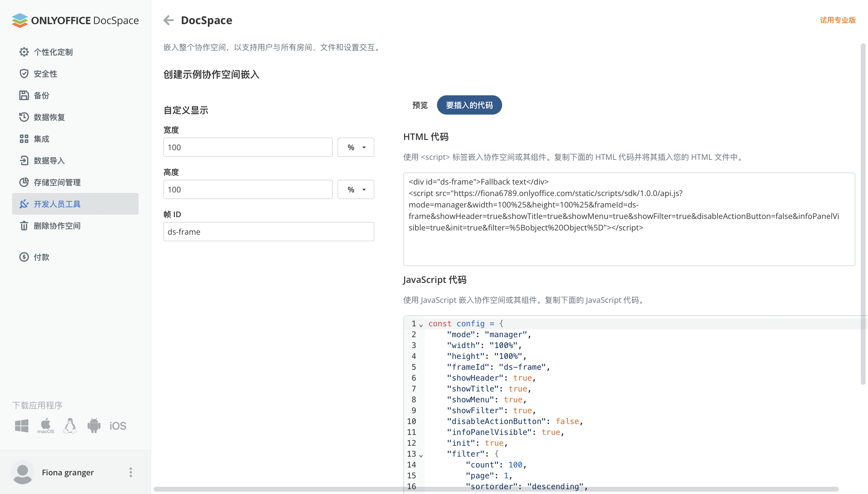
Task: Open the 备份 settings section
Action: click(75, 95)
